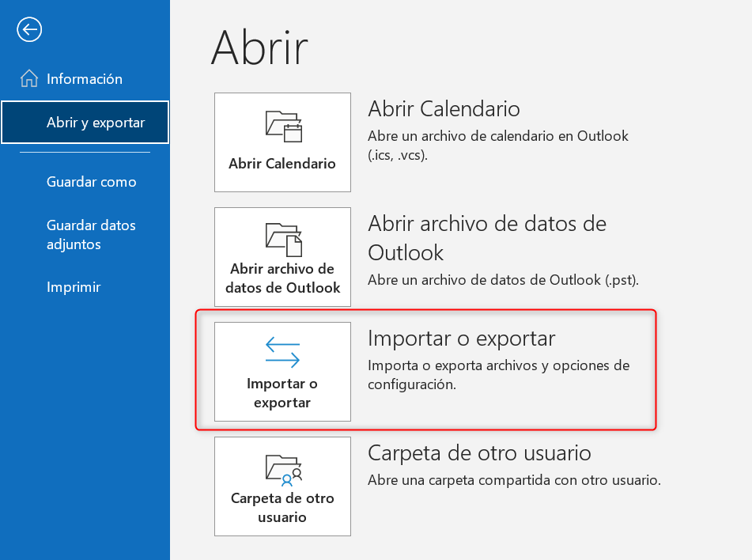Click 'Importa o exporta archivos' description
This screenshot has height=560, width=752.
498,375
